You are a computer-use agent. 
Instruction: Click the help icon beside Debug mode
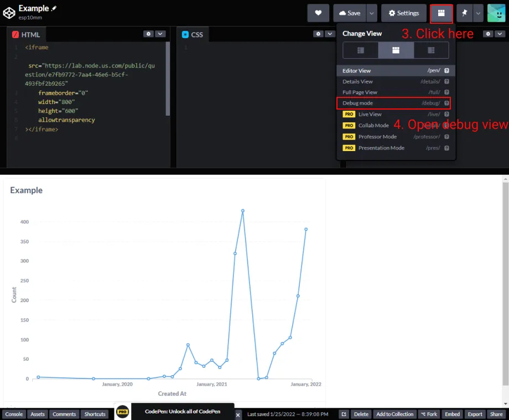[446, 103]
